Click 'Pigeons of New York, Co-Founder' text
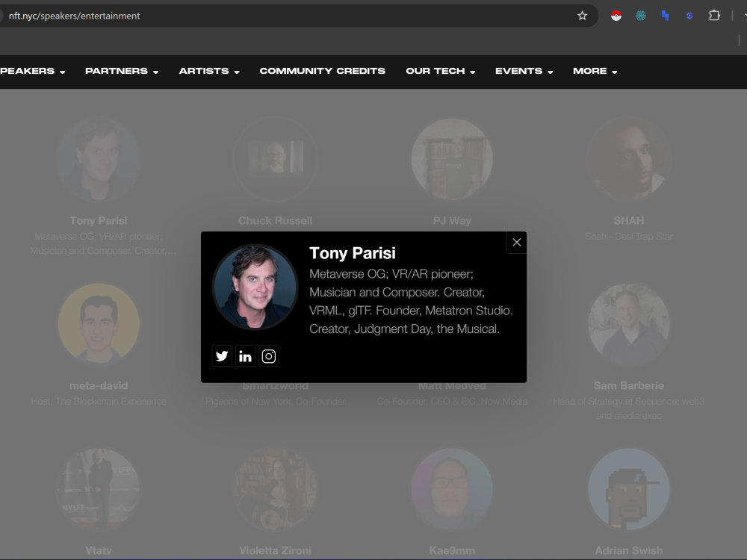Screen dimensions: 747x560 point(276,402)
